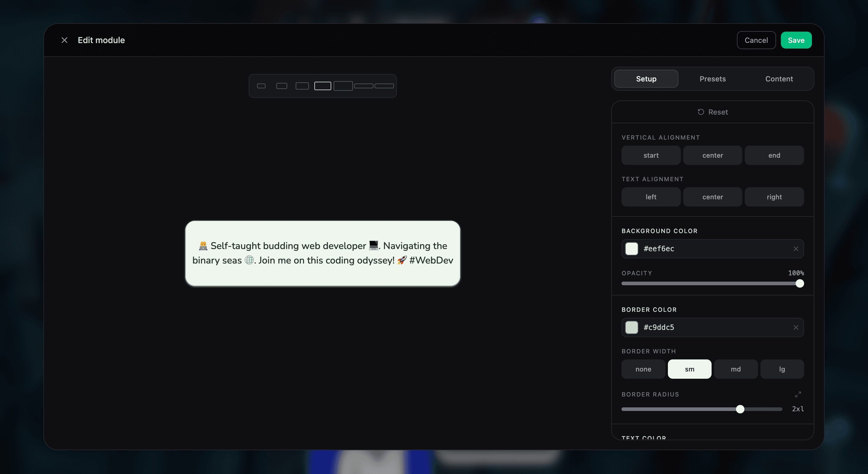The width and height of the screenshot is (868, 474).
Task: Open the background color swatch picker
Action: (x=631, y=249)
